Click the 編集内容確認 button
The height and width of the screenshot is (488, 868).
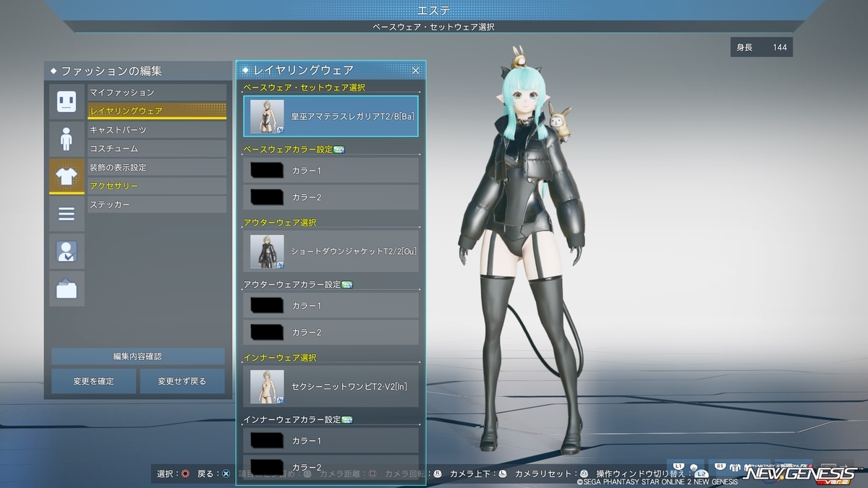point(137,356)
